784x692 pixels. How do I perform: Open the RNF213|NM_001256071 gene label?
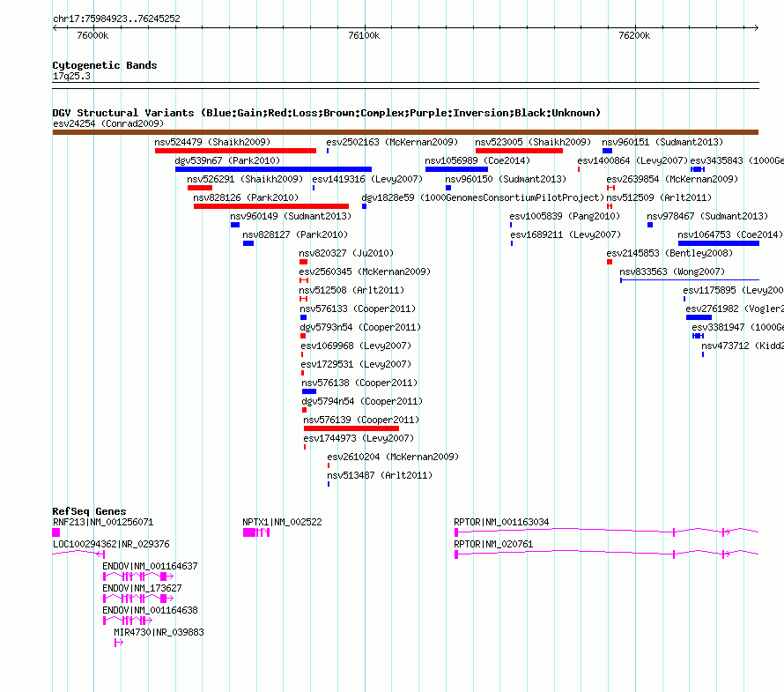click(103, 522)
